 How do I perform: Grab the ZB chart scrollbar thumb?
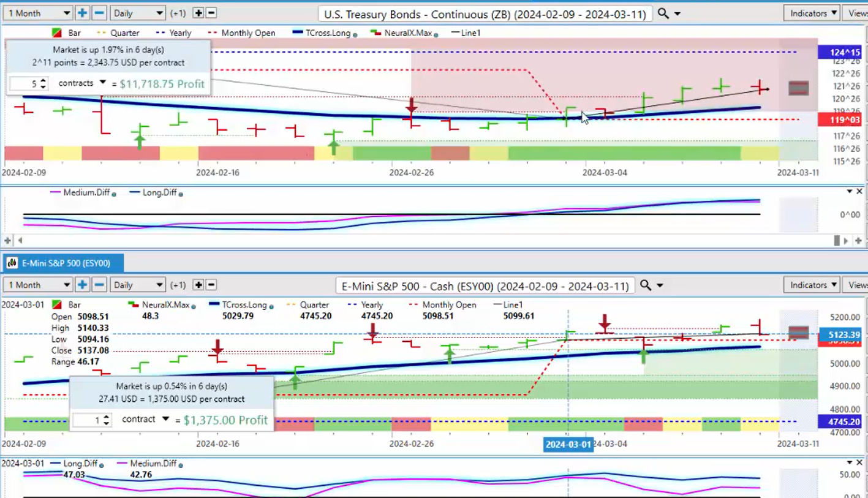pyautogui.click(x=837, y=241)
